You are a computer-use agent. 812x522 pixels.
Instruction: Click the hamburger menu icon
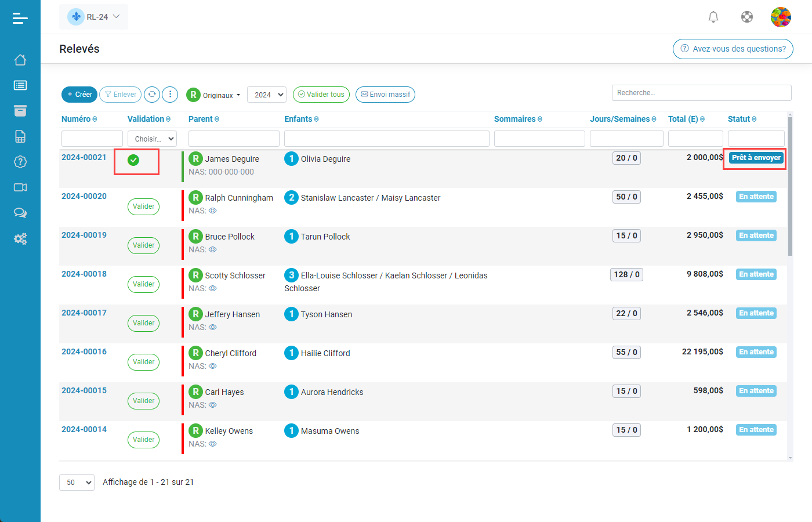pyautogui.click(x=20, y=19)
